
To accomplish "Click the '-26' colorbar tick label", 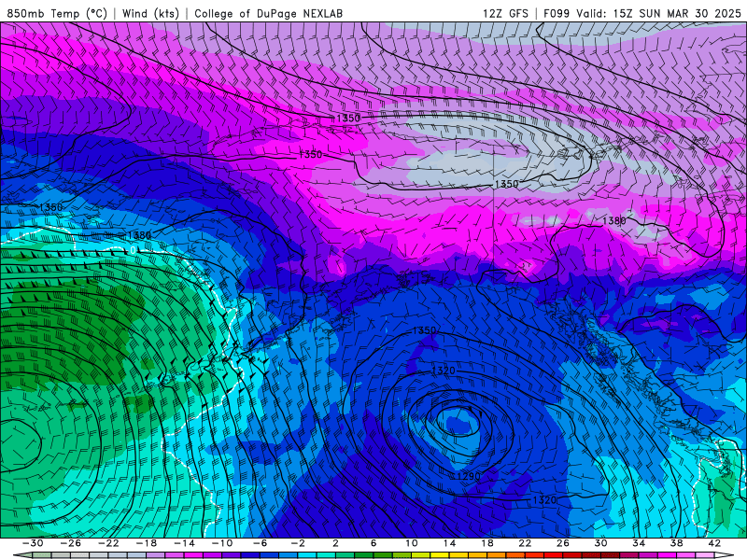I will point(71,543).
